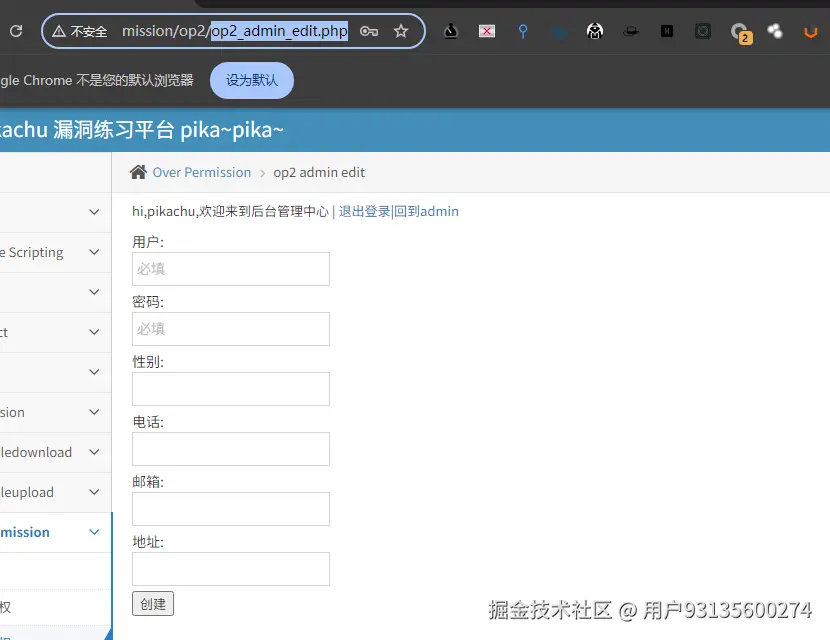Open the orange extension icon at toolbar edge
This screenshot has height=640, width=830.
click(x=810, y=32)
